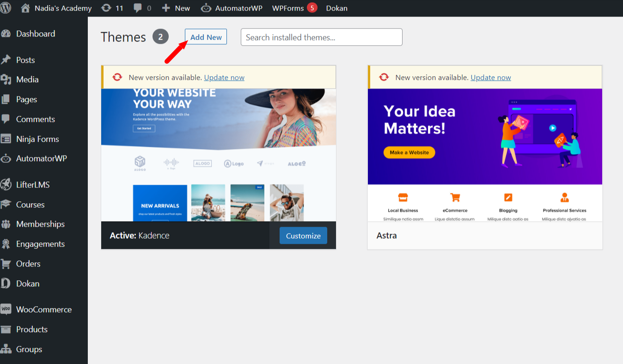
Task: Click the Pages icon in sidebar
Action: 6,99
